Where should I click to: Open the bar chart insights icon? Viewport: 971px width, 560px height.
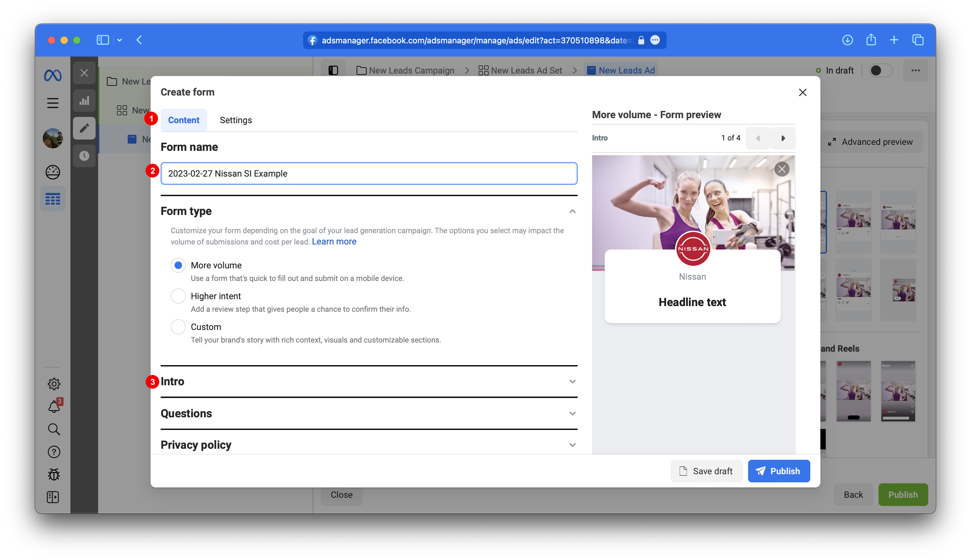point(84,101)
